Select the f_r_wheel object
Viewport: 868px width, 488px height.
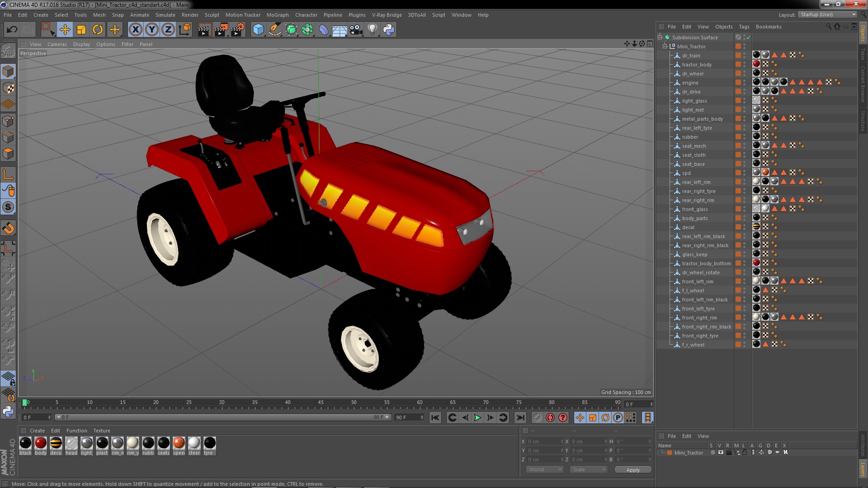click(x=693, y=345)
